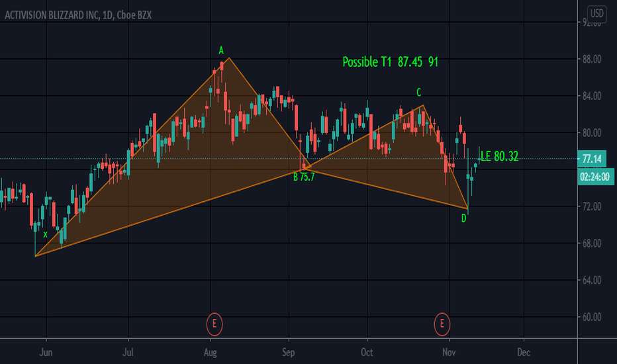The height and width of the screenshot is (364, 617).
Task: Select the 'LE 80.32' text annotation
Action: pos(499,157)
